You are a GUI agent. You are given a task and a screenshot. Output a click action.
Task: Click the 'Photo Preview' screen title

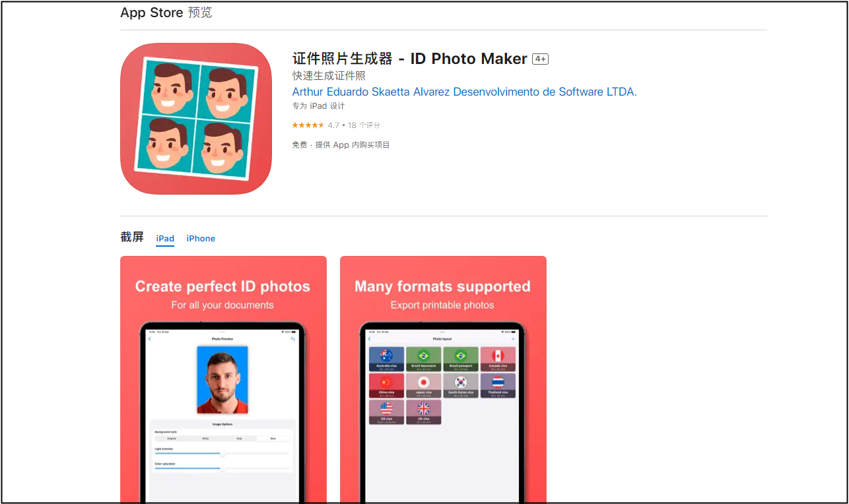(222, 339)
